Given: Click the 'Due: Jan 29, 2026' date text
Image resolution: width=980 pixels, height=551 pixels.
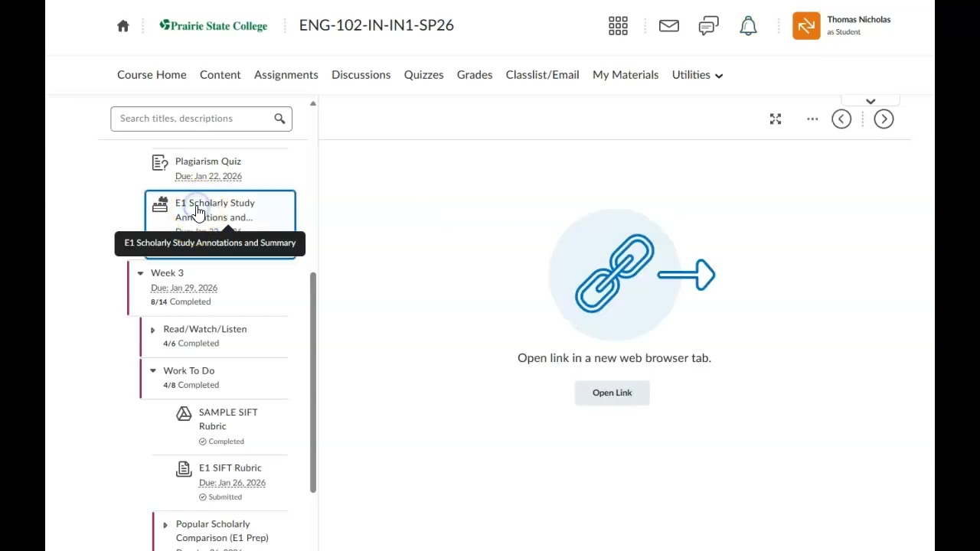Looking at the screenshot, I should tap(184, 288).
